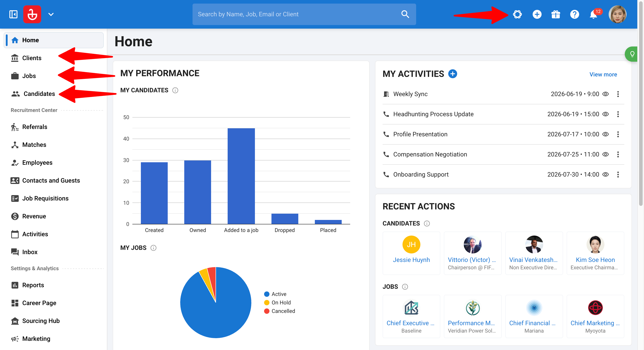
Task: Click View more in My Activities
Action: [x=603, y=74]
